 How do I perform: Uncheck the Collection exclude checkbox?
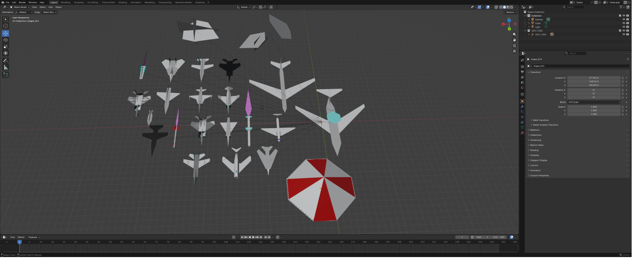click(620, 15)
